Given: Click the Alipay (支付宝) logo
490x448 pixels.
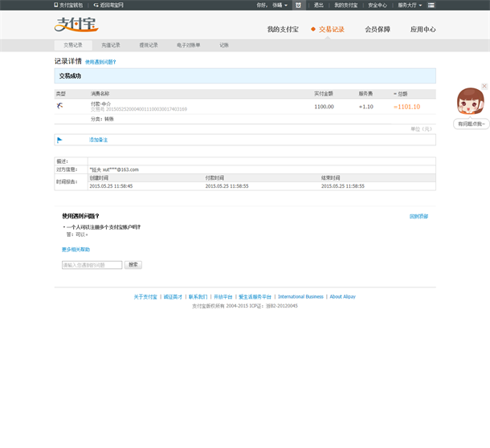Looking at the screenshot, I should point(76,26).
